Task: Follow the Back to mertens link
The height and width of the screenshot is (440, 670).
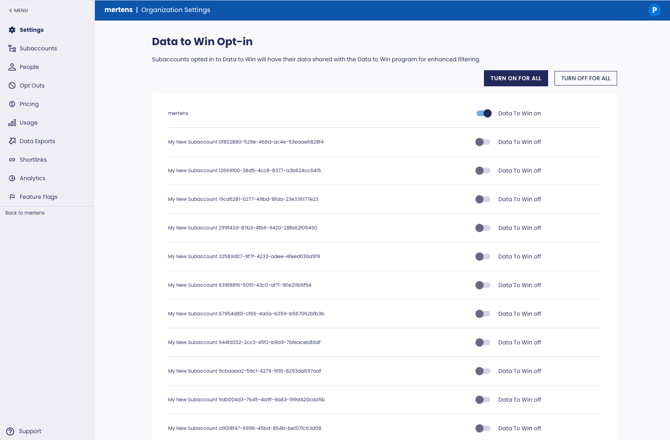Action: pos(25,213)
